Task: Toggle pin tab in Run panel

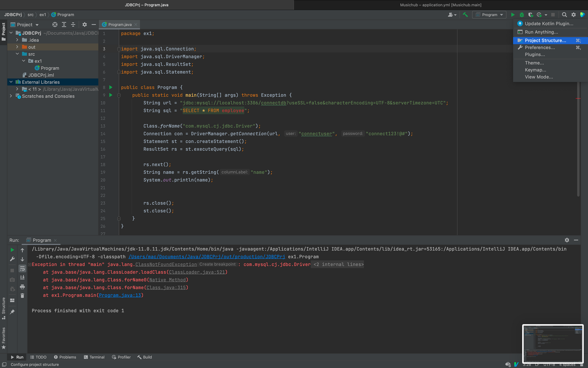Action: (12, 312)
